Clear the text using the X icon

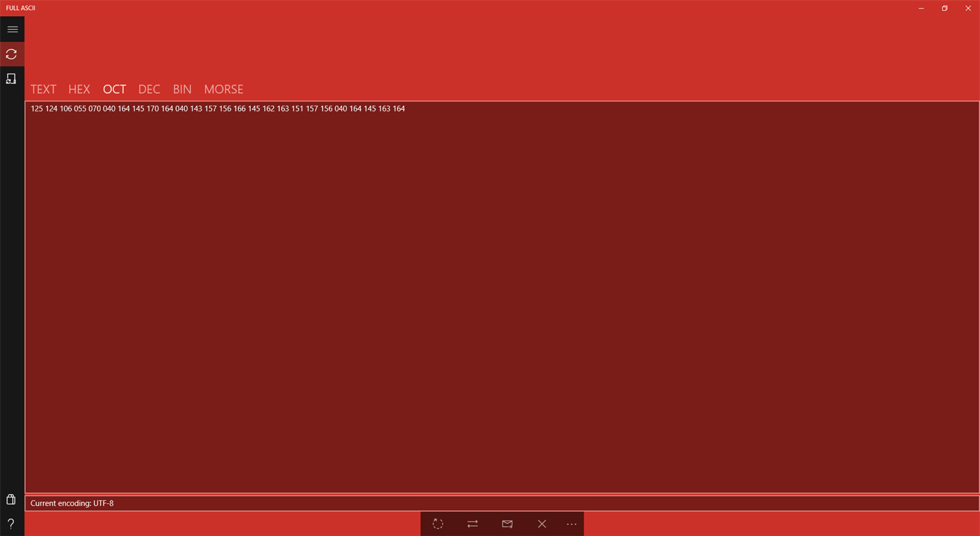click(x=541, y=523)
